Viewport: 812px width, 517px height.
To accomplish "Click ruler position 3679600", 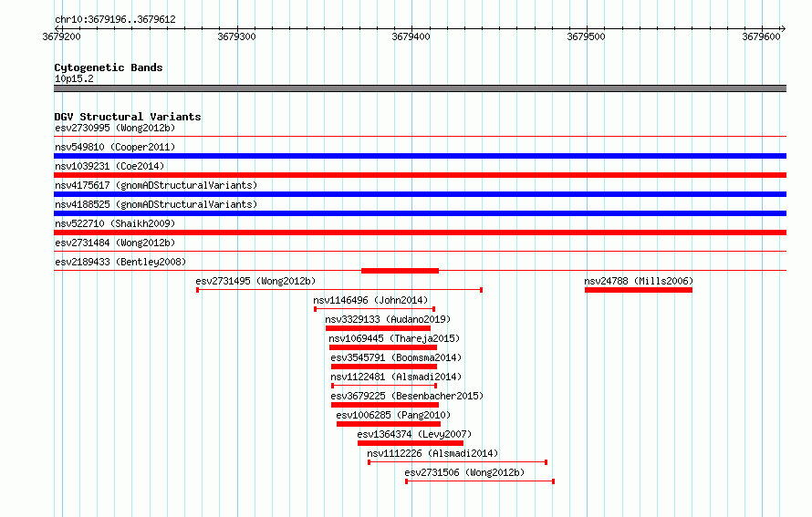I will 761,36.
